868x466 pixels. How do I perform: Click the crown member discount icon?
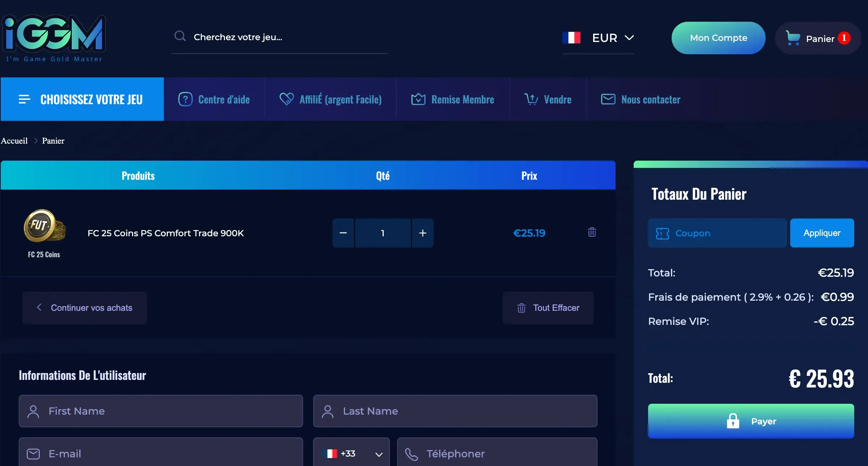click(418, 99)
